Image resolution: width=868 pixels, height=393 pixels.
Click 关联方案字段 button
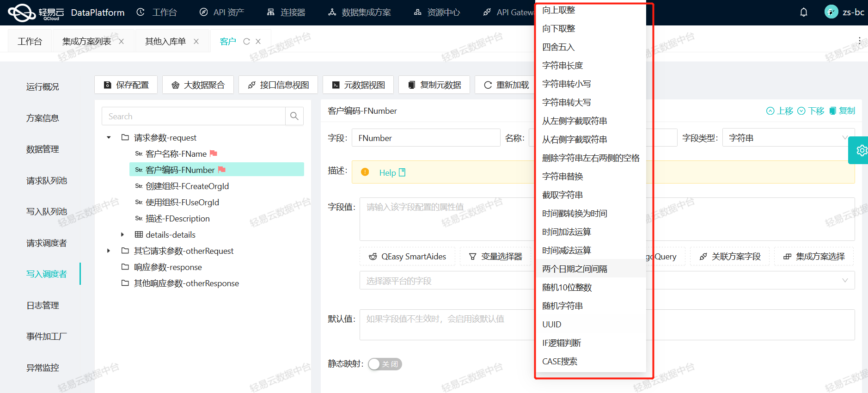730,256
